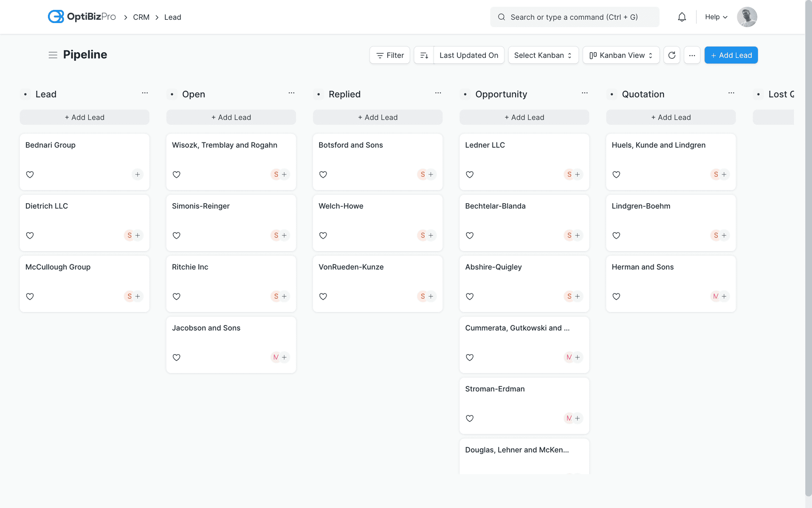The width and height of the screenshot is (812, 508).
Task: Favorite the Huels, Kunde and Lindgren card
Action: coord(616,175)
